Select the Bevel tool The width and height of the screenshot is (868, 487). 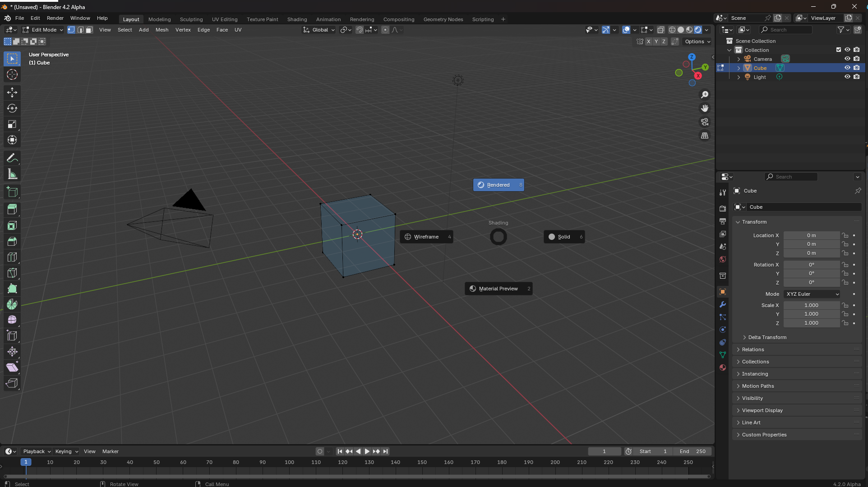pyautogui.click(x=12, y=241)
